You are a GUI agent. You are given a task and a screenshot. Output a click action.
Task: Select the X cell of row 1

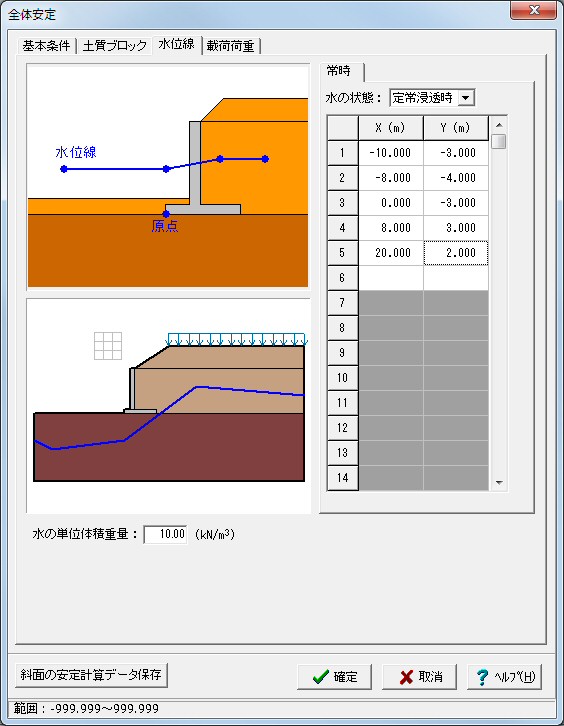[391, 153]
